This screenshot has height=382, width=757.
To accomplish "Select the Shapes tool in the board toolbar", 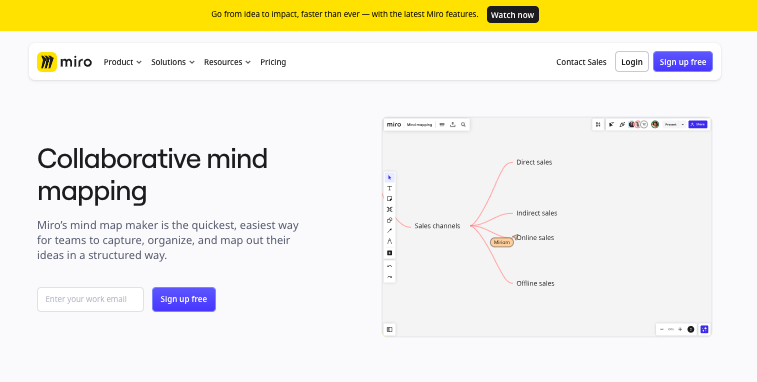I will [x=390, y=220].
